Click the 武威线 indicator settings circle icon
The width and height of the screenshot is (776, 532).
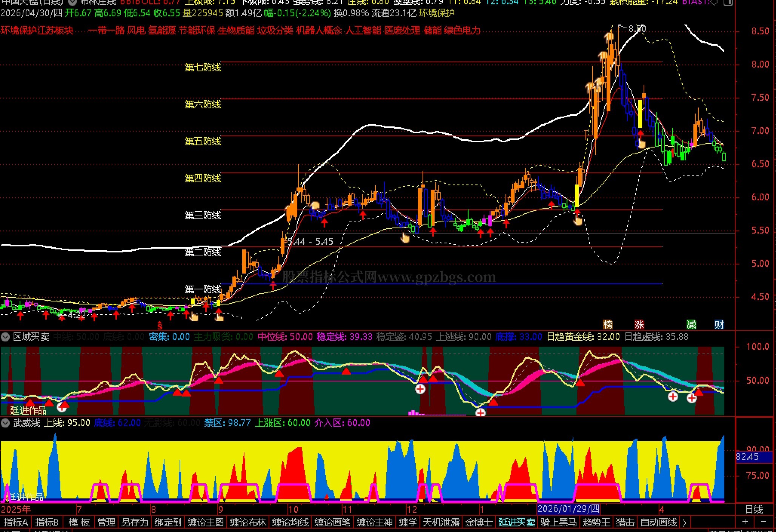click(x=5, y=423)
